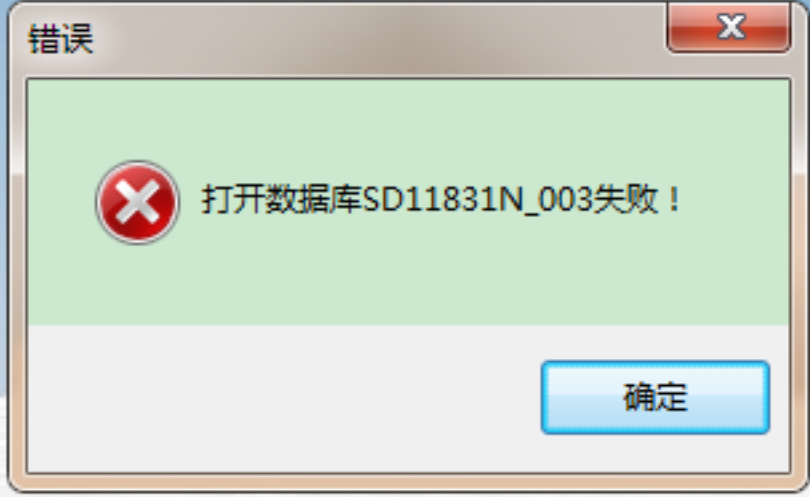The height and width of the screenshot is (497, 810).
Task: Acknowledge the failure by clicking 确定
Action: (x=655, y=397)
